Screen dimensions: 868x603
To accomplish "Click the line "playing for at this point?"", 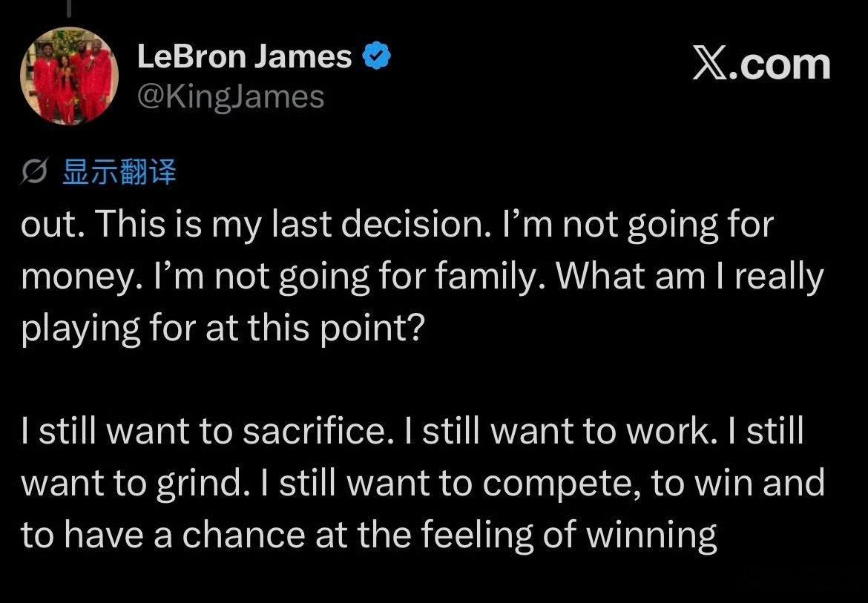I will (223, 328).
